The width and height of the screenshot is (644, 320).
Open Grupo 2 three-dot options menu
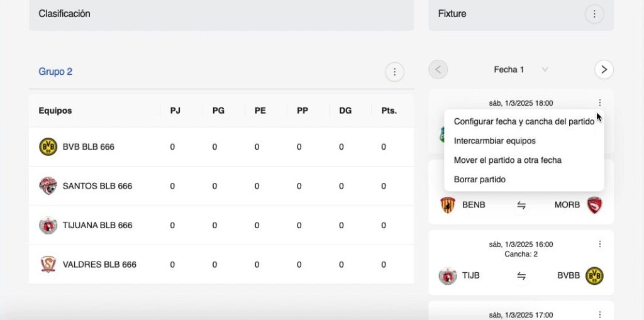pyautogui.click(x=394, y=72)
